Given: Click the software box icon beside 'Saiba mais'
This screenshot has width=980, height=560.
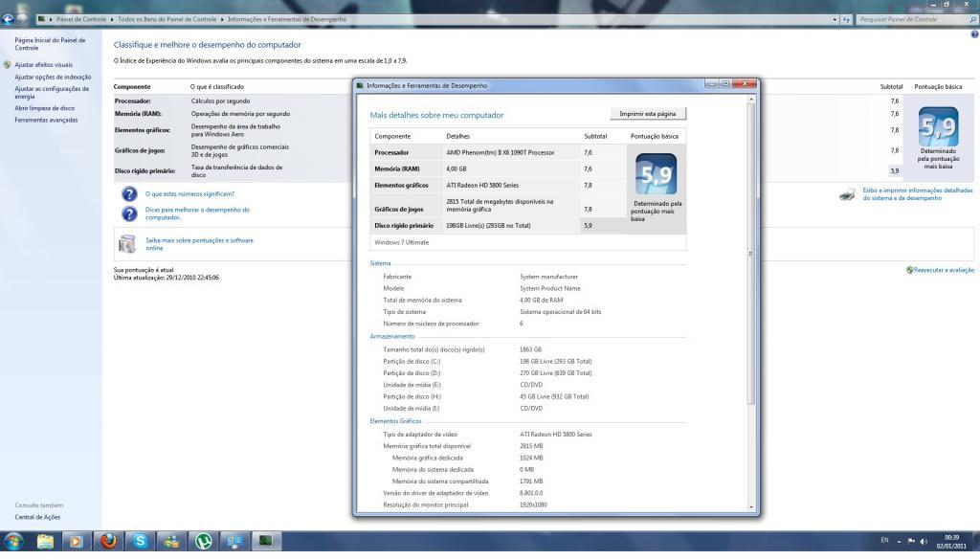Looking at the screenshot, I should (127, 244).
